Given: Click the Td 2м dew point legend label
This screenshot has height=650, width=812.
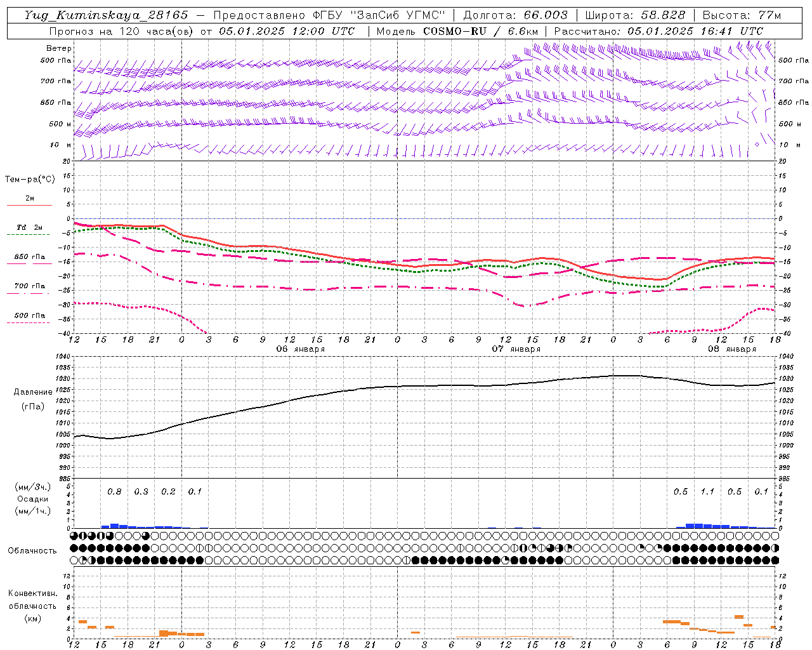Looking at the screenshot, I should (x=30, y=227).
